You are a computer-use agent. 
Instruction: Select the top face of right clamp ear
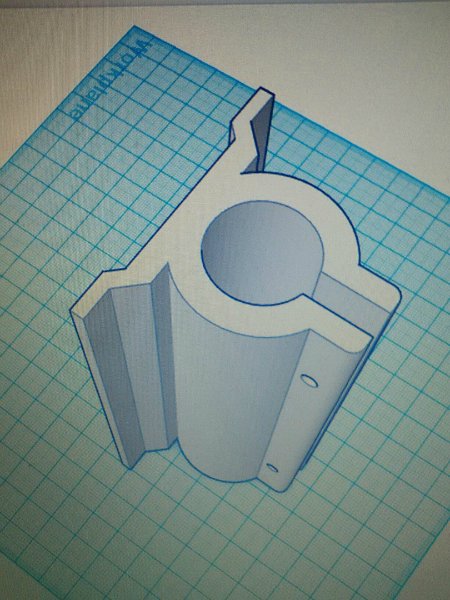(x=337, y=321)
